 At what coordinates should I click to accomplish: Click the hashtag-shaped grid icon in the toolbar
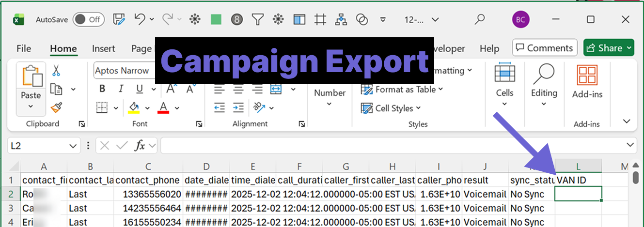pyautogui.click(x=320, y=19)
